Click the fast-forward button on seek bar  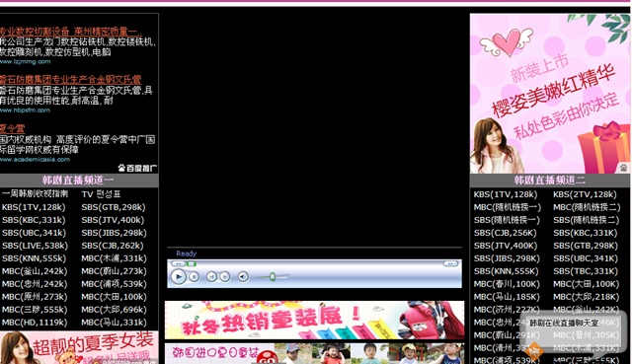[450, 263]
